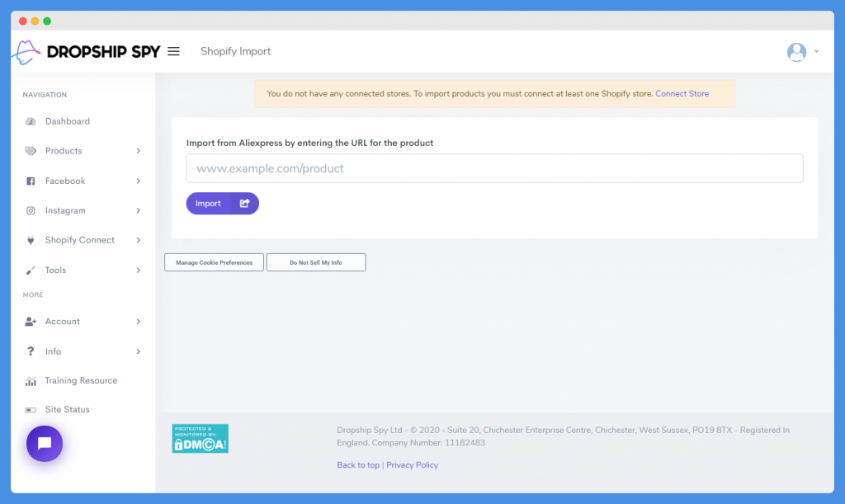Click the share arrow icon on Import
The width and height of the screenshot is (845, 504).
244,204
